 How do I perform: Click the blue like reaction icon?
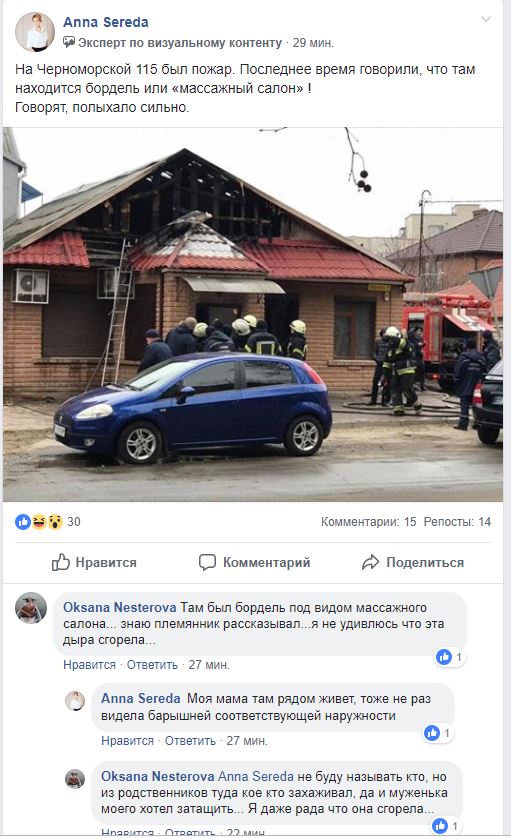coord(23,522)
